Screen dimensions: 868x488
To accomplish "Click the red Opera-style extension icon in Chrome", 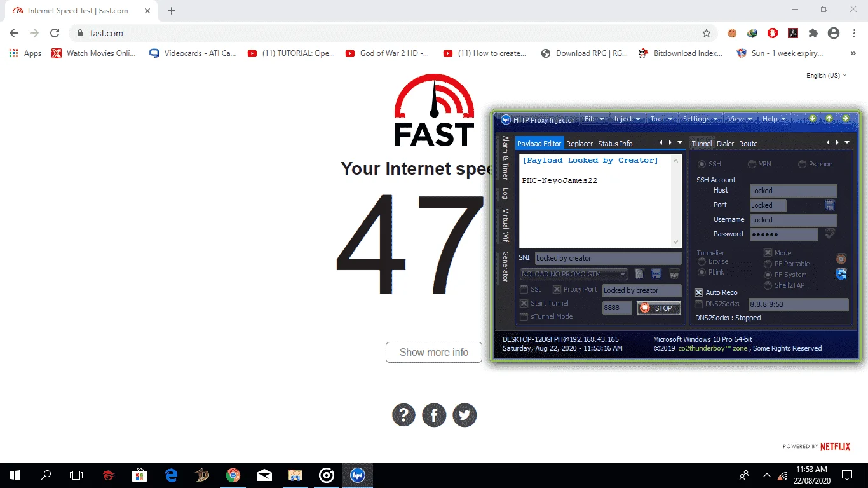I will pyautogui.click(x=773, y=33).
